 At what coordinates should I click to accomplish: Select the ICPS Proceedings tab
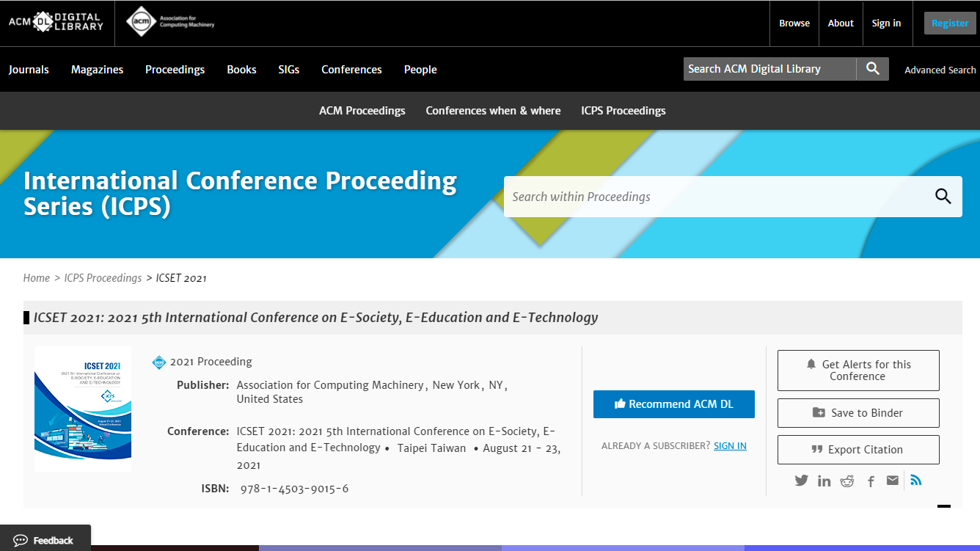click(624, 111)
